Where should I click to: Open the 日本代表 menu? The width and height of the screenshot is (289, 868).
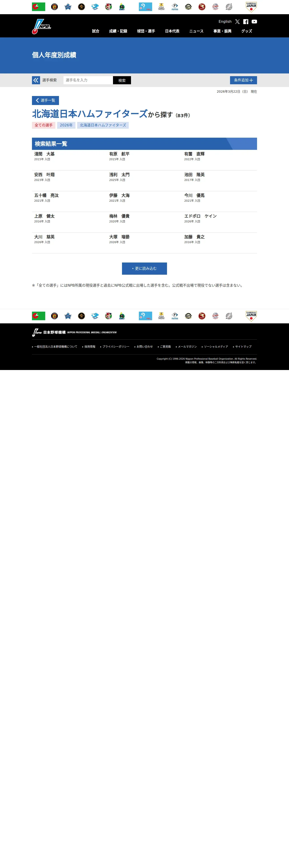coord(172,31)
